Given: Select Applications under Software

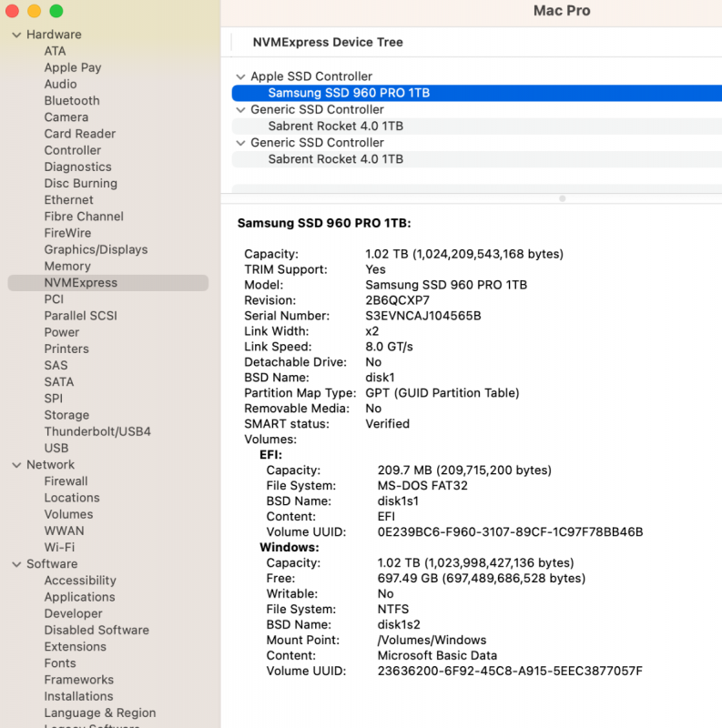Looking at the screenshot, I should click(x=79, y=597).
